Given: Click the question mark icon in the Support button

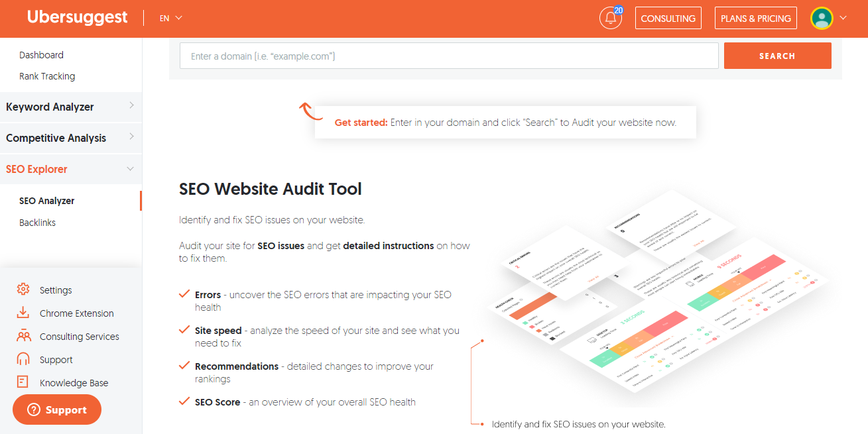Looking at the screenshot, I should click(34, 410).
